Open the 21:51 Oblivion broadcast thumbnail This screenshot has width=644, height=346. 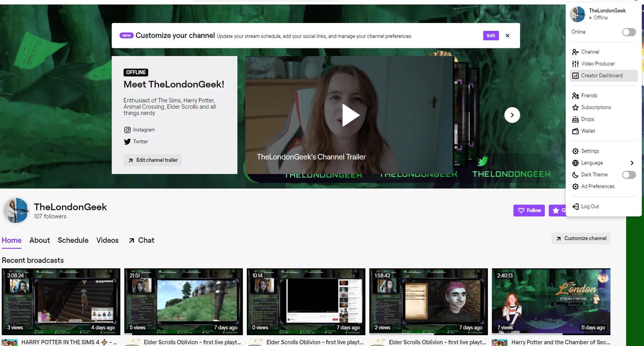184,302
